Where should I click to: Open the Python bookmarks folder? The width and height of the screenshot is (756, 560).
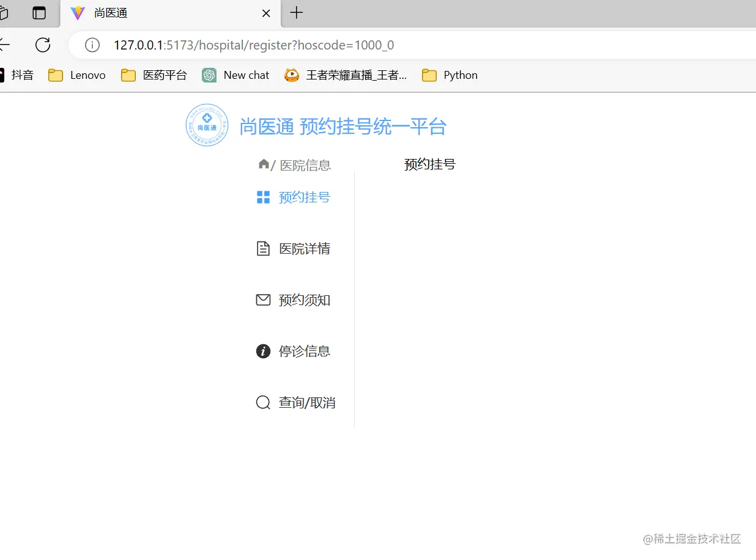pos(450,75)
